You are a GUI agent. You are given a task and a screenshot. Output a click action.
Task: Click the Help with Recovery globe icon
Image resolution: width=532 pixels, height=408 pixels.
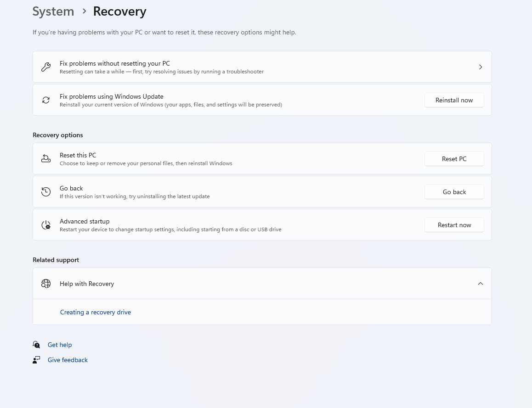click(x=46, y=284)
